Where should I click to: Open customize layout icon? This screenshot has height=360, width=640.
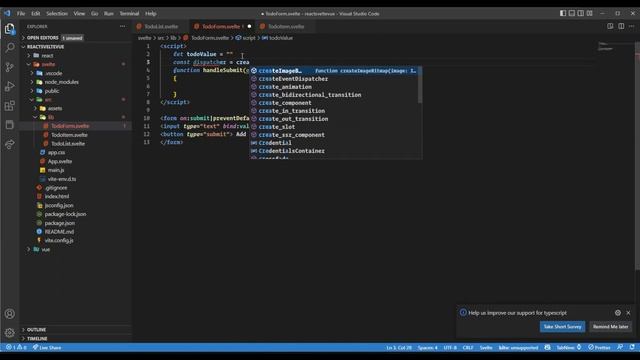590,13
